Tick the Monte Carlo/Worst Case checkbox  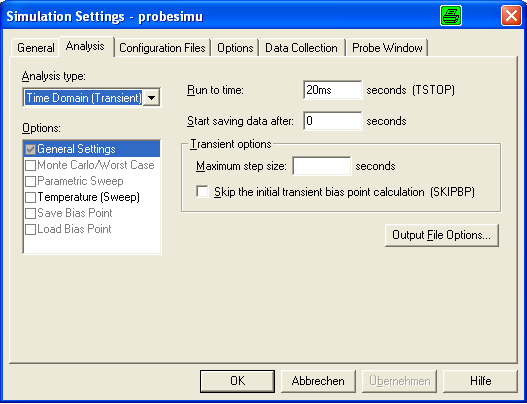30,165
